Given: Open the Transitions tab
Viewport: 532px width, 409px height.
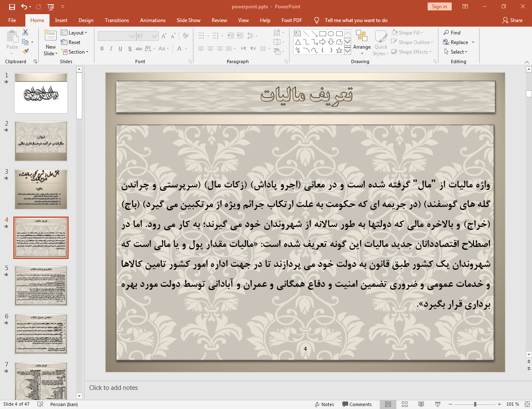Looking at the screenshot, I should 116,20.
